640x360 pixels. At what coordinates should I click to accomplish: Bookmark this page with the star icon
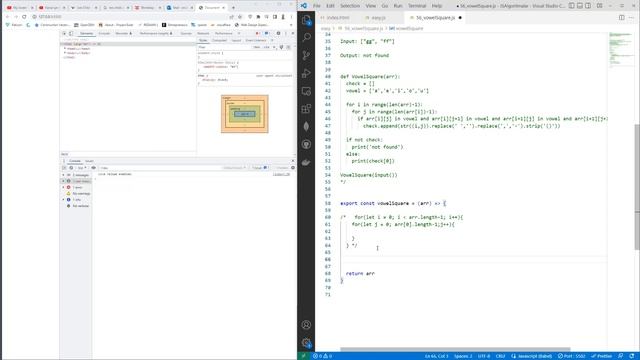[240, 17]
